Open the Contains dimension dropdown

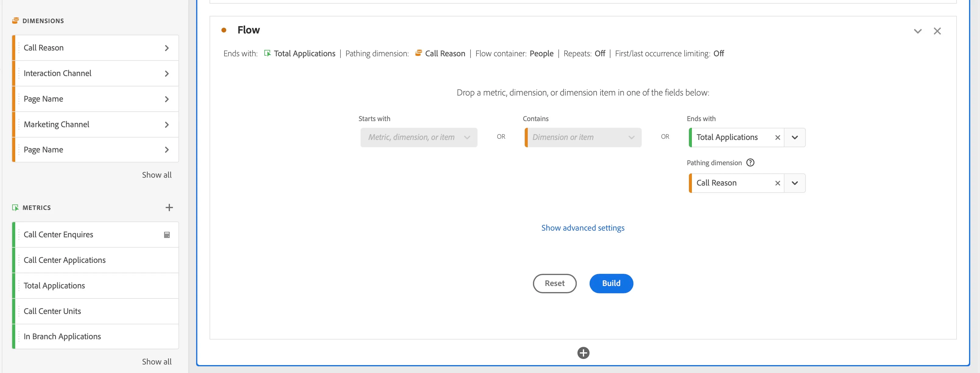click(x=583, y=137)
